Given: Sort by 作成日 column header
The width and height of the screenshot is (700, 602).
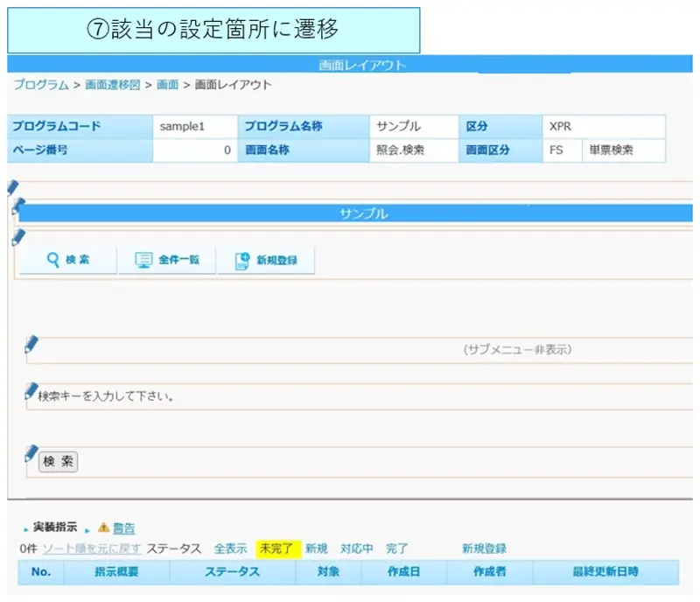Looking at the screenshot, I should [x=403, y=571].
